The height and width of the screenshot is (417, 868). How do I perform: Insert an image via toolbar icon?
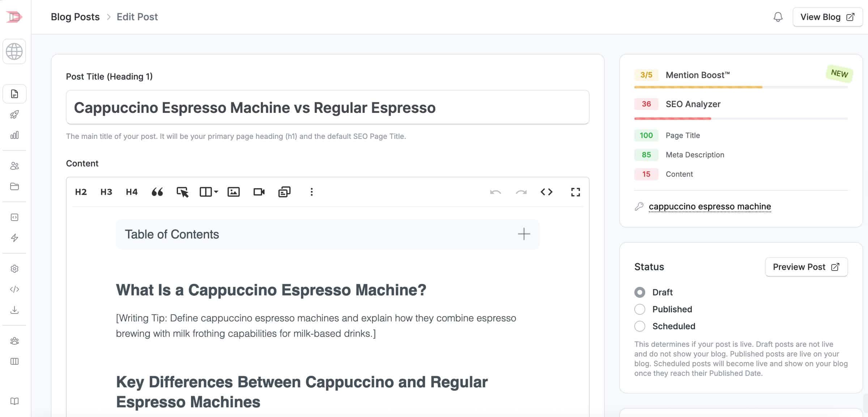234,192
